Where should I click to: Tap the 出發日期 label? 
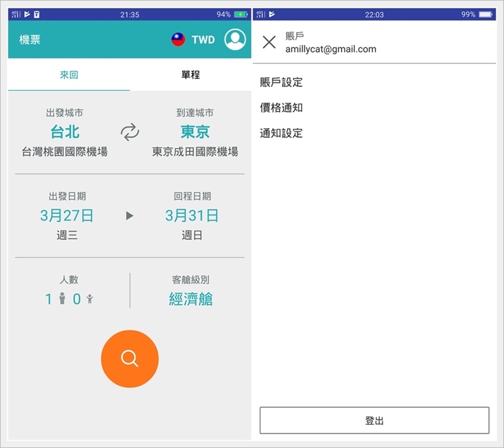click(67, 196)
